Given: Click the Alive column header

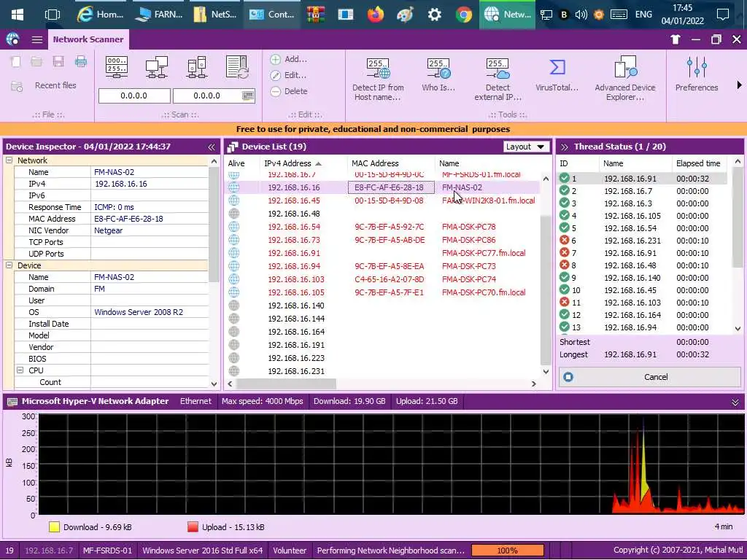Looking at the screenshot, I should (242, 163).
